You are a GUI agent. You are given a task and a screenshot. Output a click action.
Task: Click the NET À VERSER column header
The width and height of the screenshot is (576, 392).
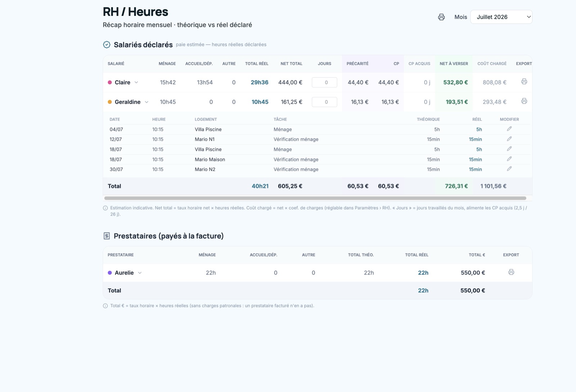(x=454, y=64)
